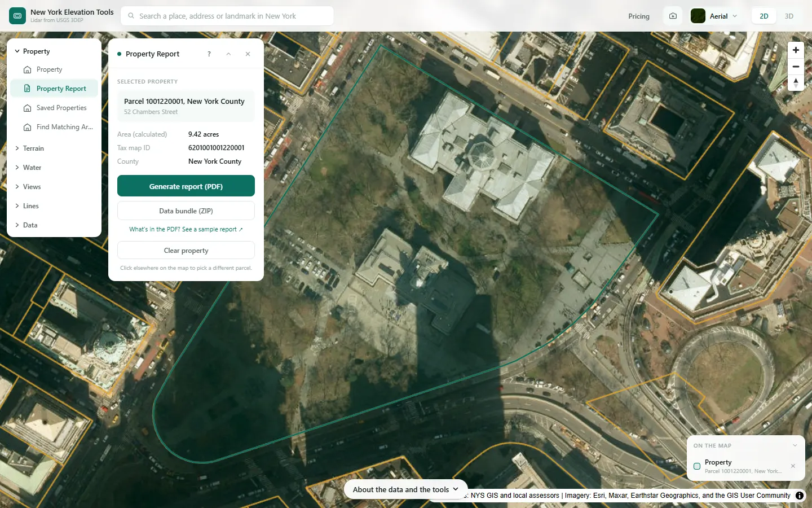This screenshot has width=812, height=508.
Task: Expand the Data sidebar section
Action: (x=54, y=225)
